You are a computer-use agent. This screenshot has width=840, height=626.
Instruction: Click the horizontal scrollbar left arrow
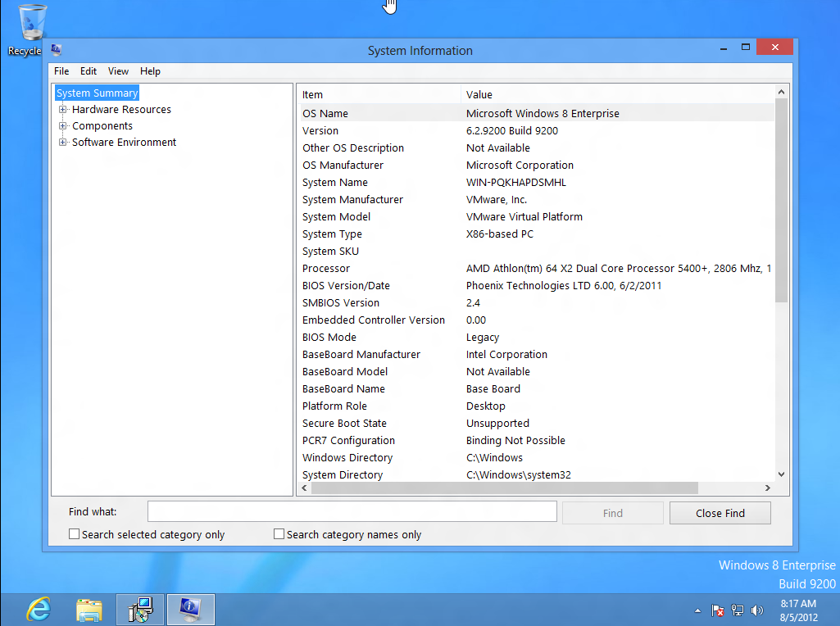[304, 488]
